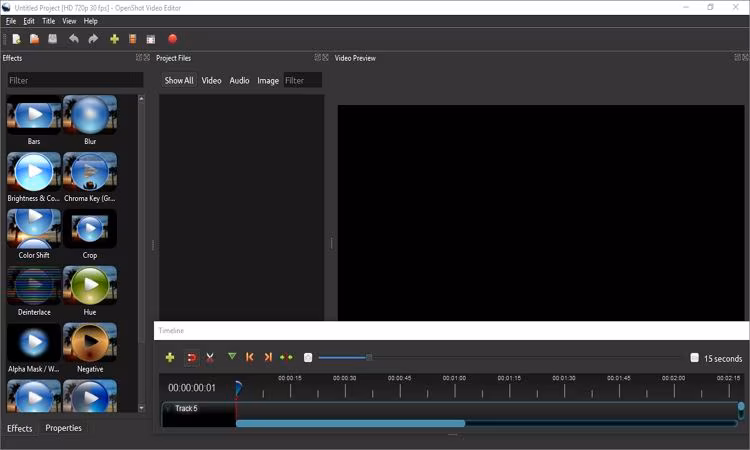750x450 pixels.
Task: Toggle fullscreen icon in toolbar
Action: pos(151,39)
